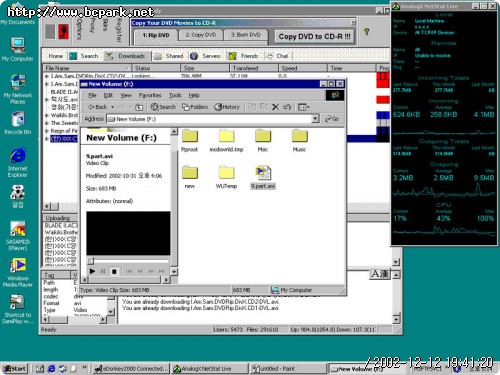Open the Recycle Bin desktop icon
This screenshot has height=375, width=500.
click(18, 123)
